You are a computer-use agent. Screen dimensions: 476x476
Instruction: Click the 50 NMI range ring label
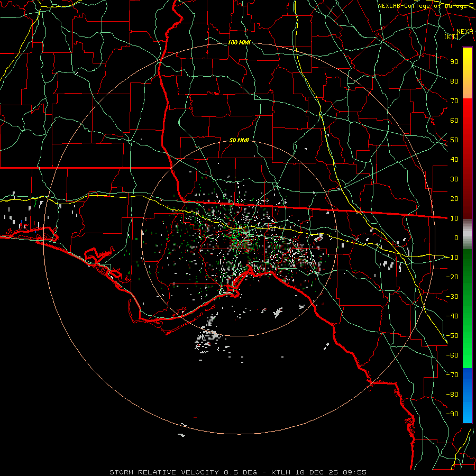(x=239, y=140)
